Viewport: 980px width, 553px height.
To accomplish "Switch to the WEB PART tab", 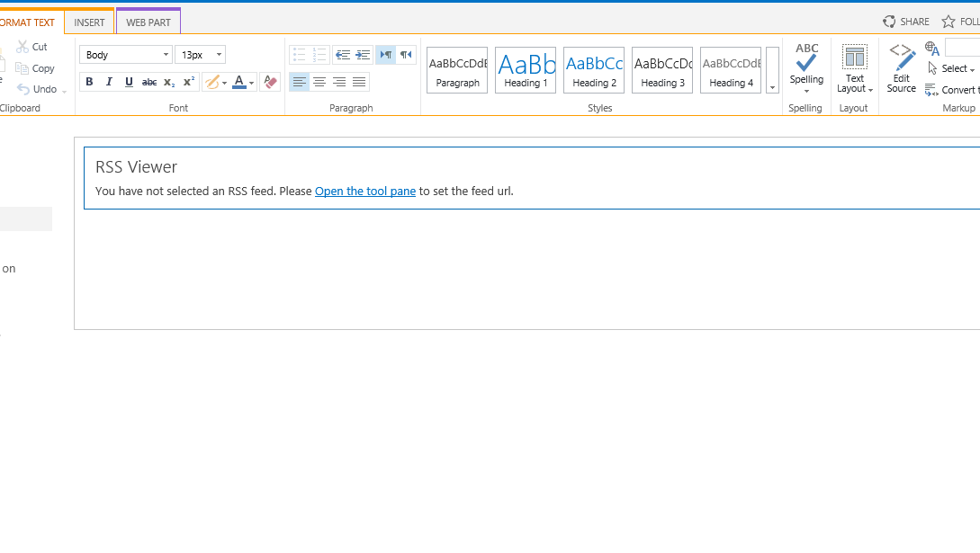I will 148,22.
